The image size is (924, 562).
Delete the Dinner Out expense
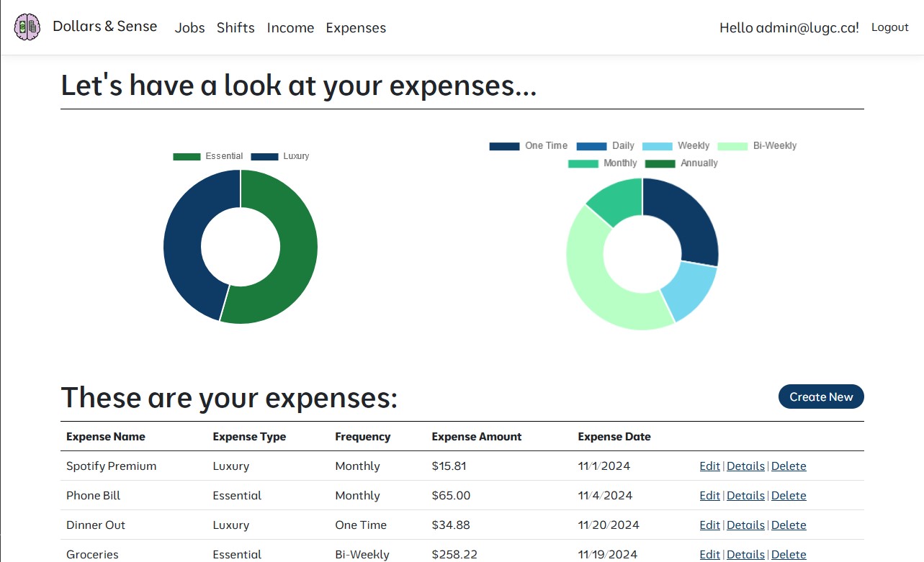click(x=789, y=525)
